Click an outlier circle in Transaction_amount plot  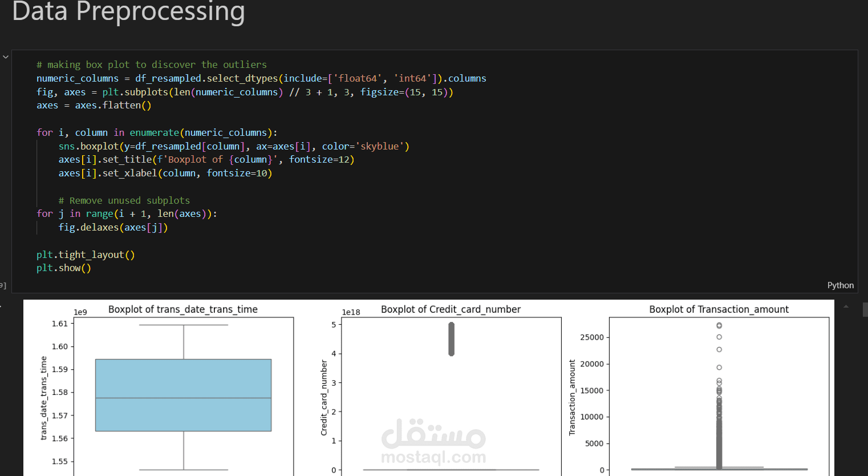tap(719, 325)
